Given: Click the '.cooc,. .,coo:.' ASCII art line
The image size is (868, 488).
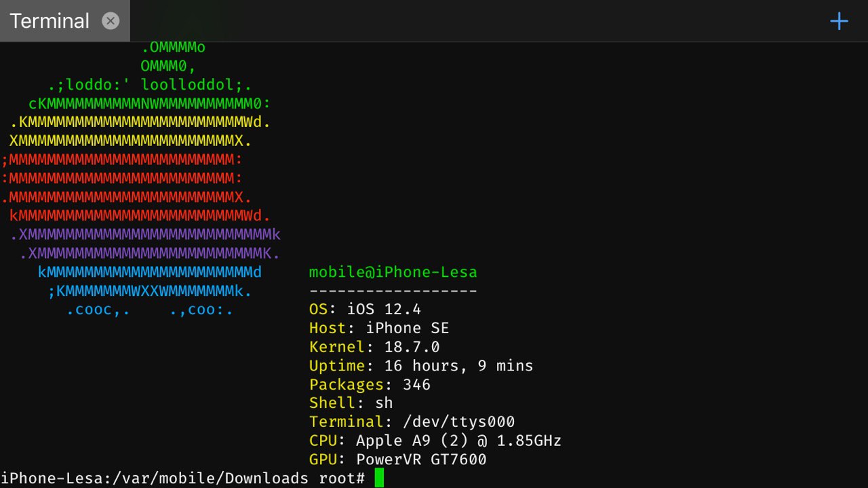Looking at the screenshot, I should pos(150,310).
